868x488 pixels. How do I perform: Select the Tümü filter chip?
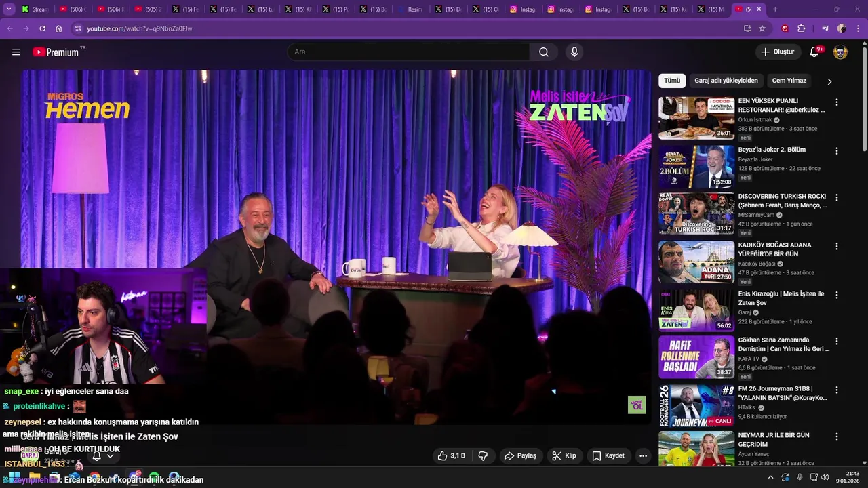click(x=672, y=81)
